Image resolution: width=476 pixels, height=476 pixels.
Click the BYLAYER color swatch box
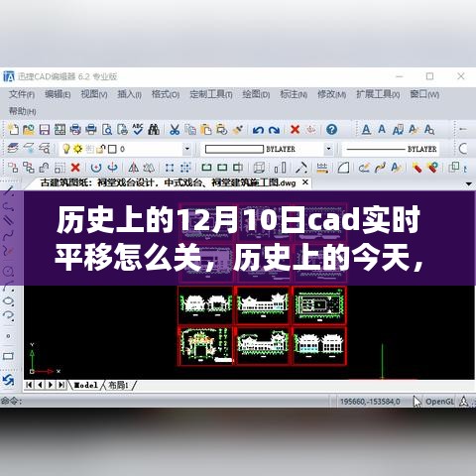tap(234, 149)
